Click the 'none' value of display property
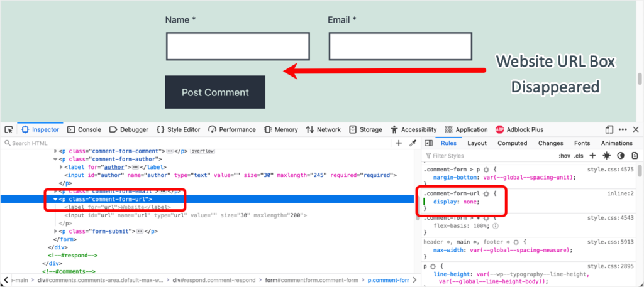Screen dimensions: 644x287 pos(470,202)
